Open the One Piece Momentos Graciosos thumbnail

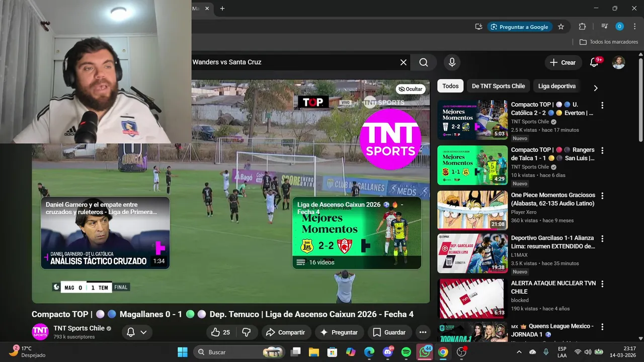[x=472, y=210]
